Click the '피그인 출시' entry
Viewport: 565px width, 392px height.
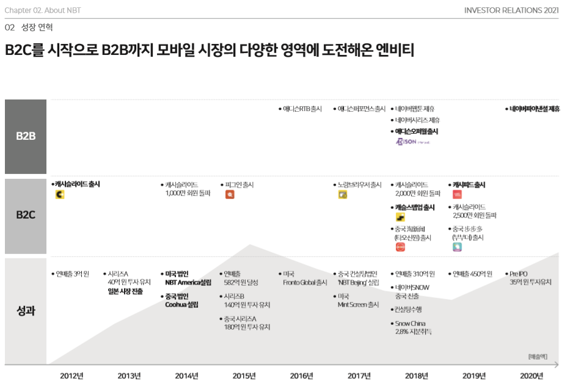(239, 185)
